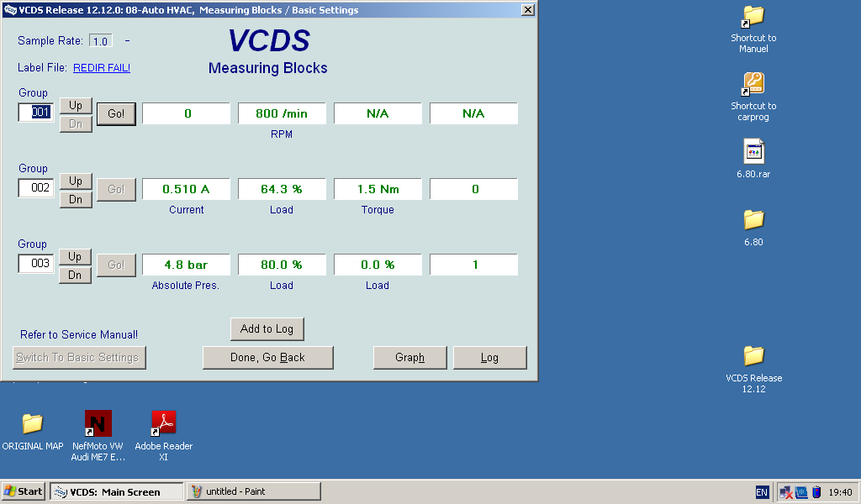
Task: Switch to the untitled Paint window
Action: click(x=252, y=491)
